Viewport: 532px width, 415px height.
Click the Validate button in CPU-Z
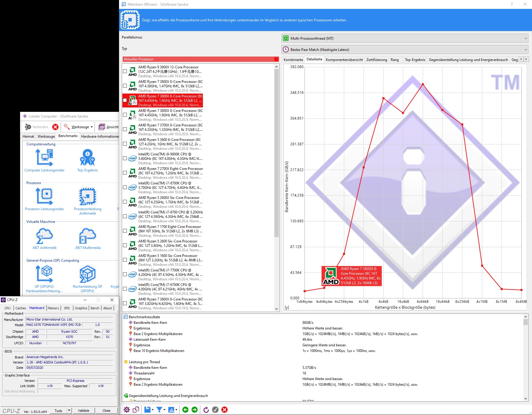(84, 411)
